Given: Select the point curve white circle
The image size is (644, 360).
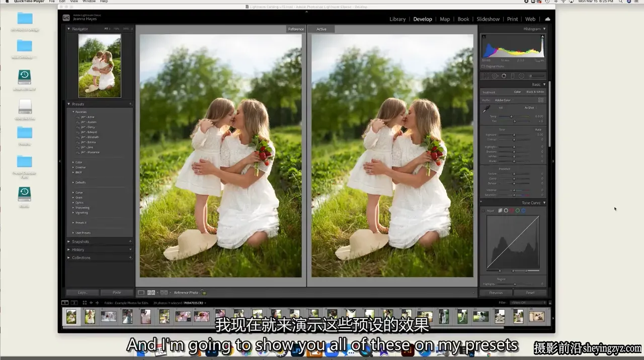Looking at the screenshot, I should coord(506,210).
